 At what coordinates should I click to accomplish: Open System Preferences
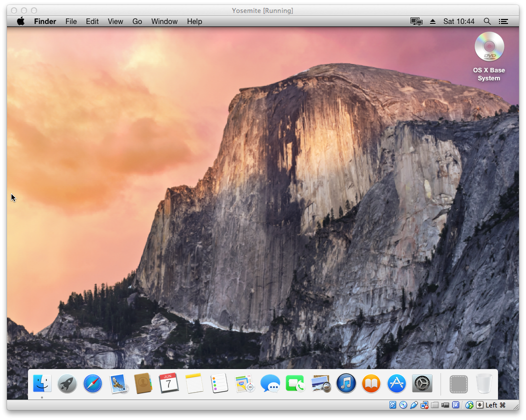[x=421, y=384]
